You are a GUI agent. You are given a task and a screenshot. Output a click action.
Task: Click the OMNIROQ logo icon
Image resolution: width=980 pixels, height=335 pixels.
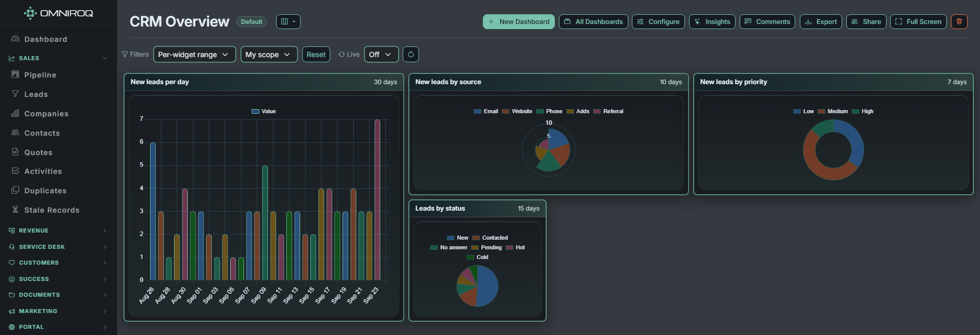coord(30,13)
